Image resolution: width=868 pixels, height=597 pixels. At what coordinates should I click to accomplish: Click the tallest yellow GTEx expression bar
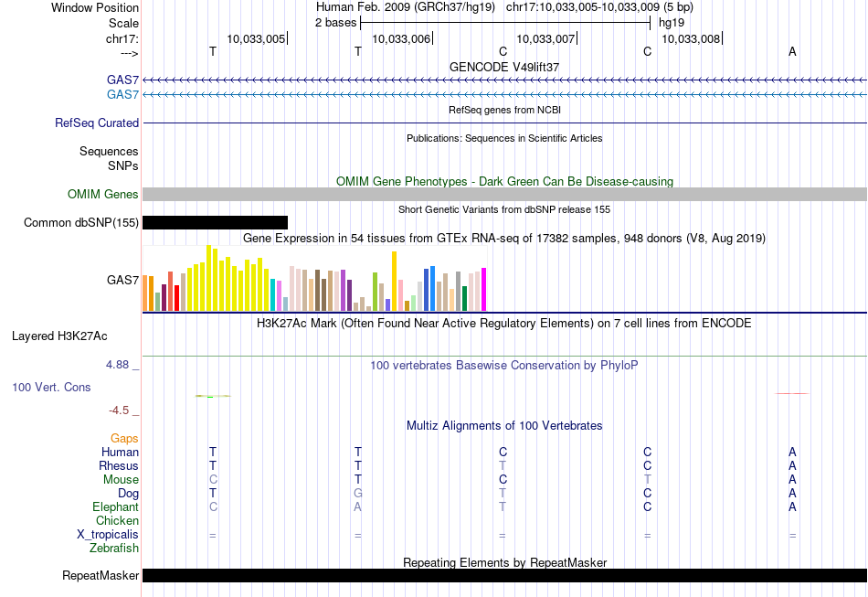(x=208, y=278)
